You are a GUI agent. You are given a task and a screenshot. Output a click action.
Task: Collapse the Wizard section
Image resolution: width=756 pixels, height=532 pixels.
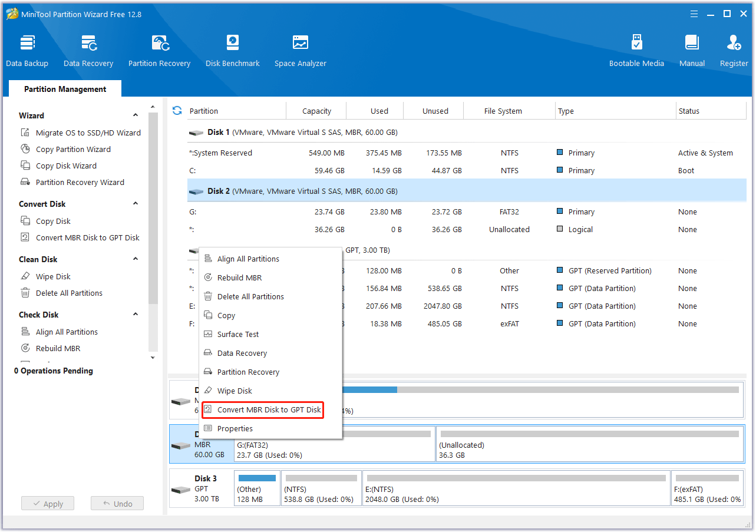pyautogui.click(x=136, y=115)
